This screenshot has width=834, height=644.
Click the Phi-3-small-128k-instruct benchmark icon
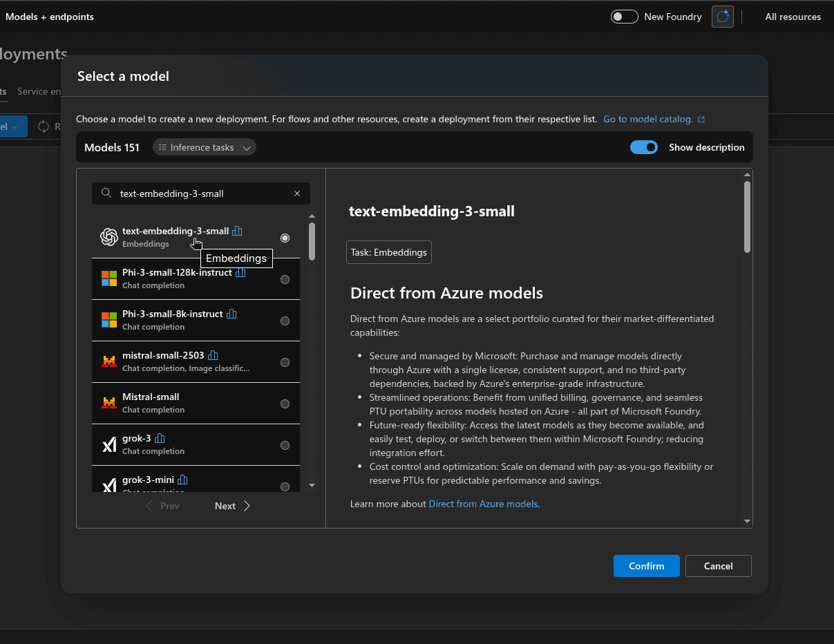click(x=240, y=272)
